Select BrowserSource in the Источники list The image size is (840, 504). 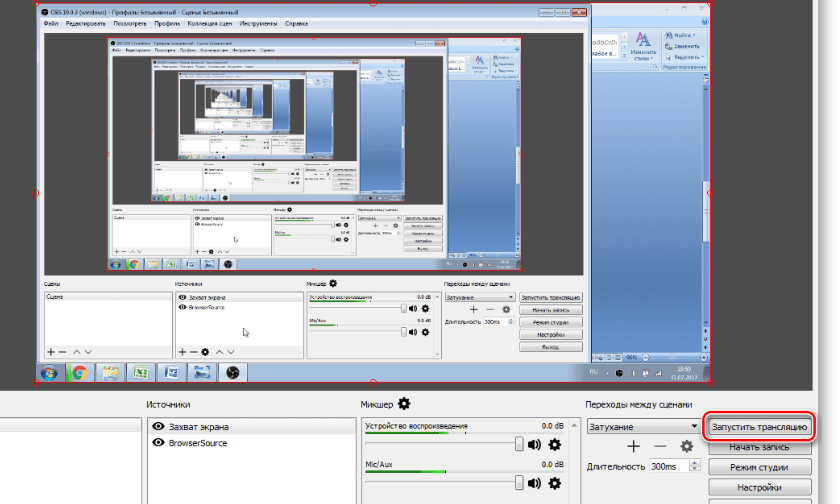coord(200,442)
